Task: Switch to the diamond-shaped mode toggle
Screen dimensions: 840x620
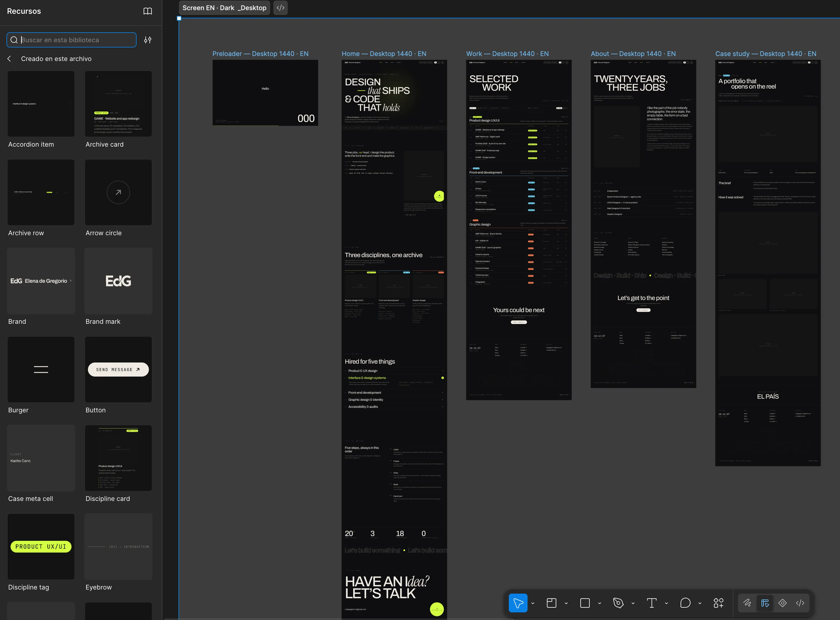Action: (783, 603)
